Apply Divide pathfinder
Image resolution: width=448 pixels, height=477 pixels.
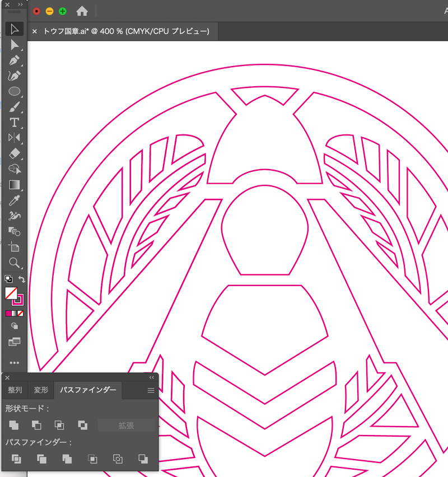[16, 459]
